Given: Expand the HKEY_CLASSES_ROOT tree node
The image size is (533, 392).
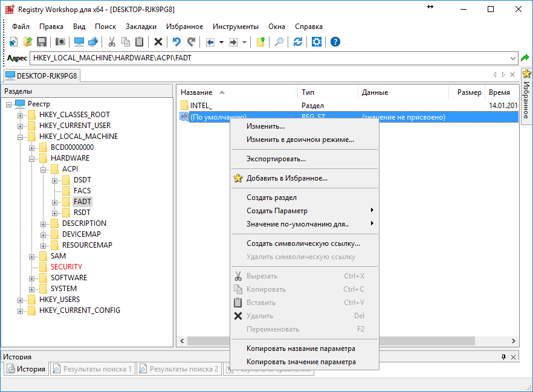Looking at the screenshot, I should [x=21, y=115].
